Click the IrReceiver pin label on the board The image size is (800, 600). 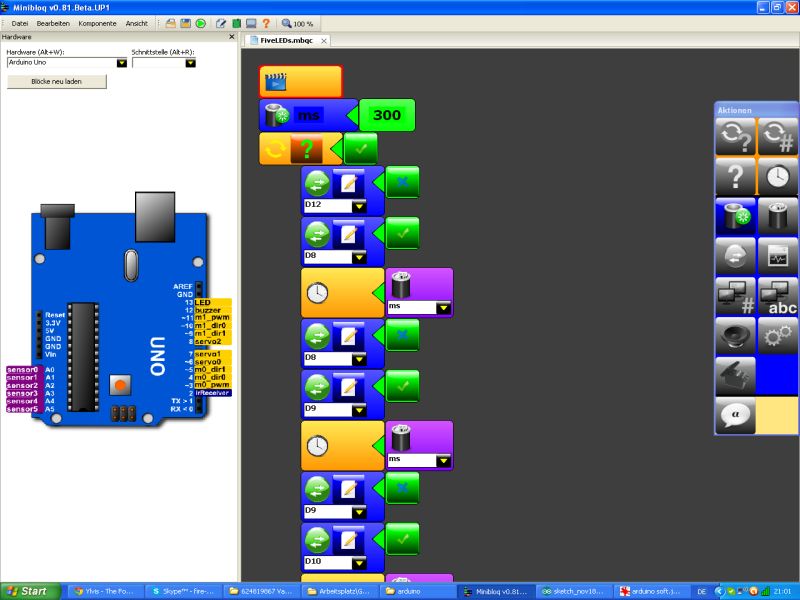pos(213,393)
